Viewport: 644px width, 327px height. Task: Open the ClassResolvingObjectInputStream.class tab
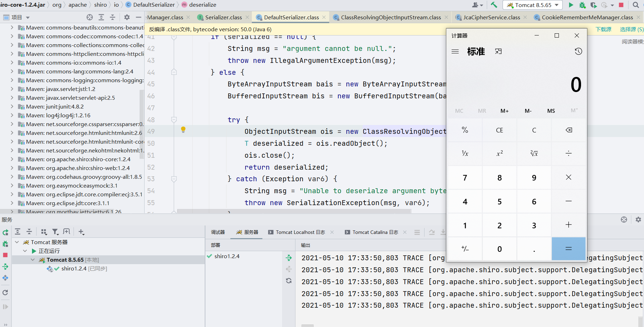[x=391, y=17]
